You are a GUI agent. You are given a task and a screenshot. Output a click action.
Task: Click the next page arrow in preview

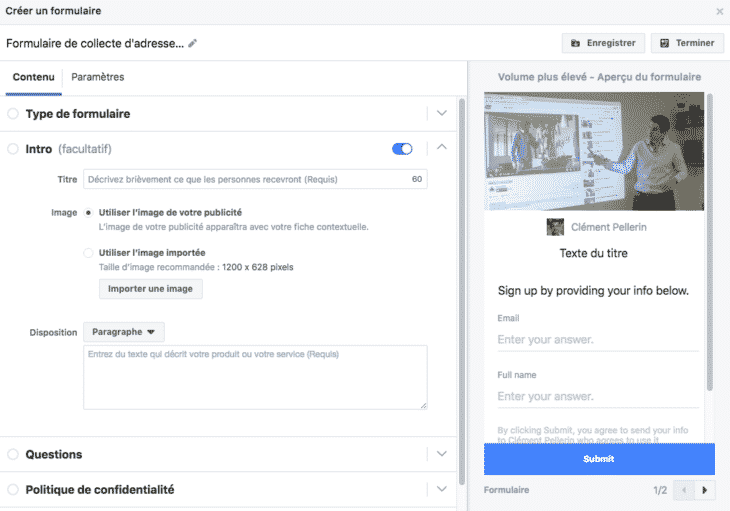[x=706, y=490]
